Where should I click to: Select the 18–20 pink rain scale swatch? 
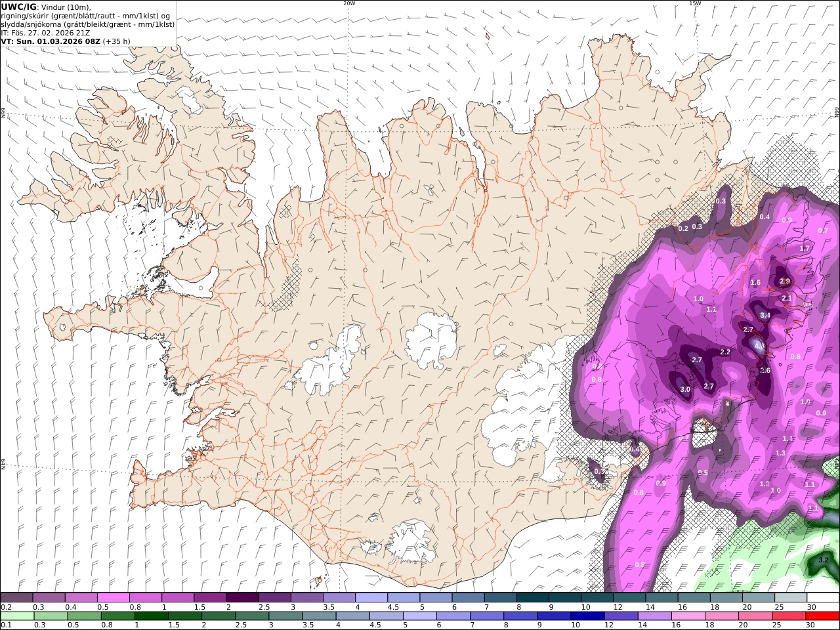pos(722,616)
